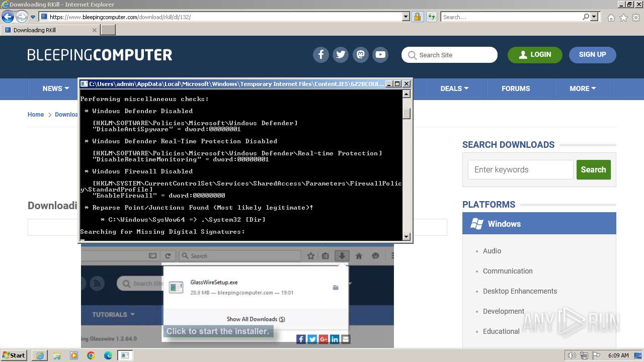
Task: Open the Development category link
Action: [504, 311]
